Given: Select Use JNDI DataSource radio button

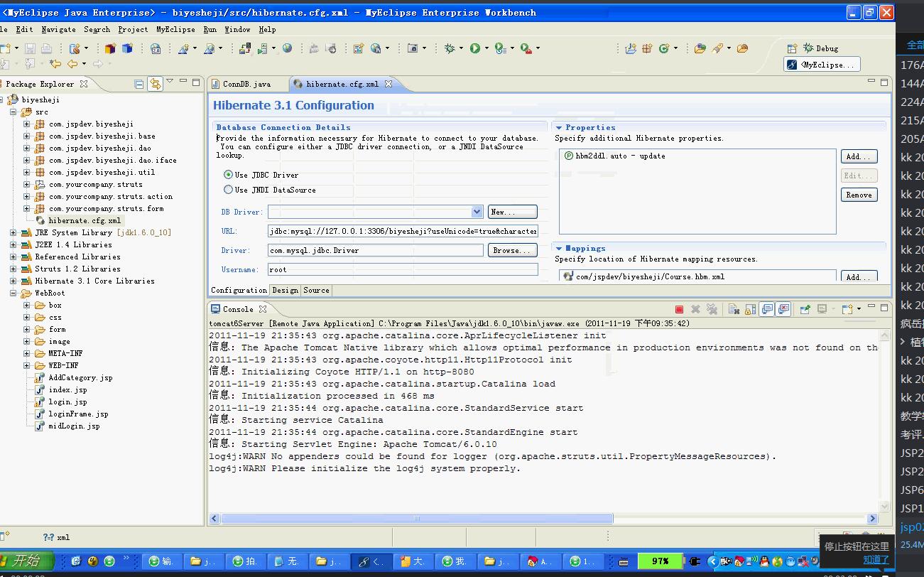Looking at the screenshot, I should coord(228,190).
